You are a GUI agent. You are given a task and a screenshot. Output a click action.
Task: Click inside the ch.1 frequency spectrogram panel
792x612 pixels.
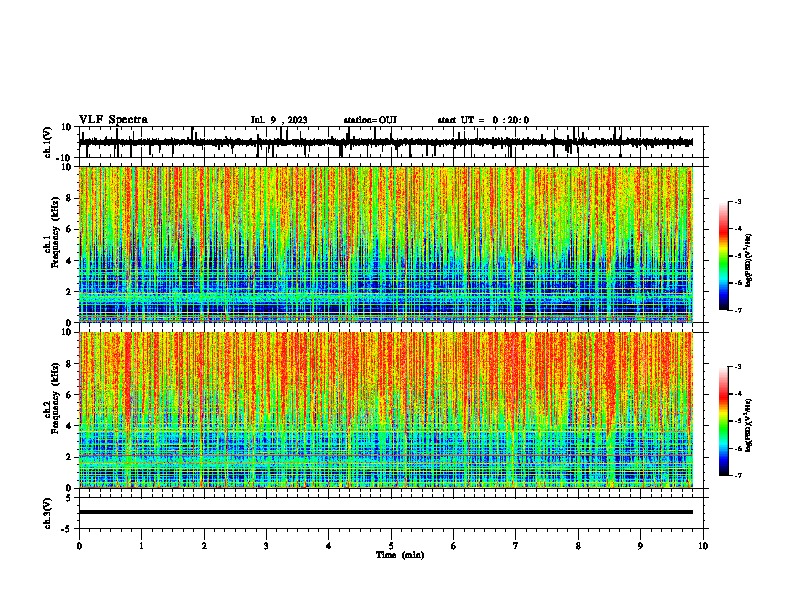point(386,244)
